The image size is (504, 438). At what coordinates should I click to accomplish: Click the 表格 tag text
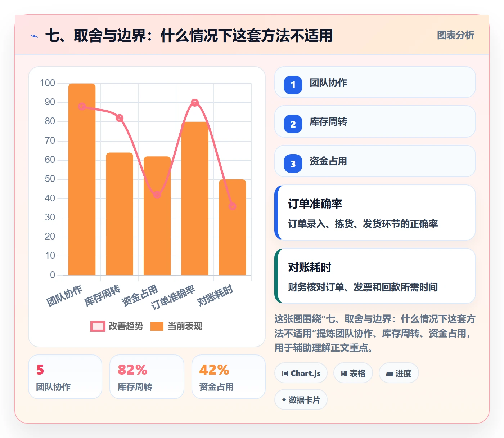pyautogui.click(x=357, y=374)
